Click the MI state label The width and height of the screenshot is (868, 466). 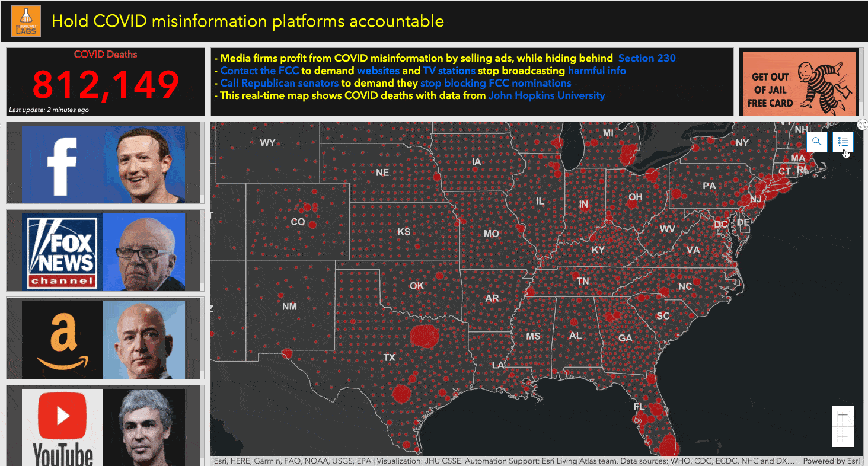pyautogui.click(x=608, y=133)
